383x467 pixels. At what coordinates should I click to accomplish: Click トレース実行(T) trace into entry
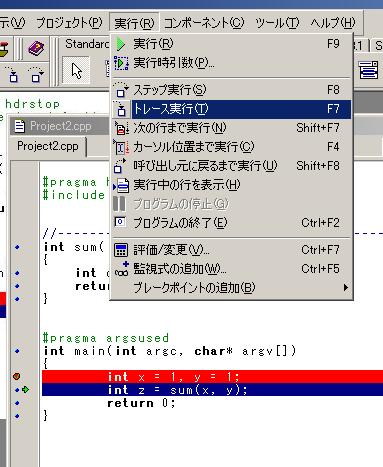(231, 109)
